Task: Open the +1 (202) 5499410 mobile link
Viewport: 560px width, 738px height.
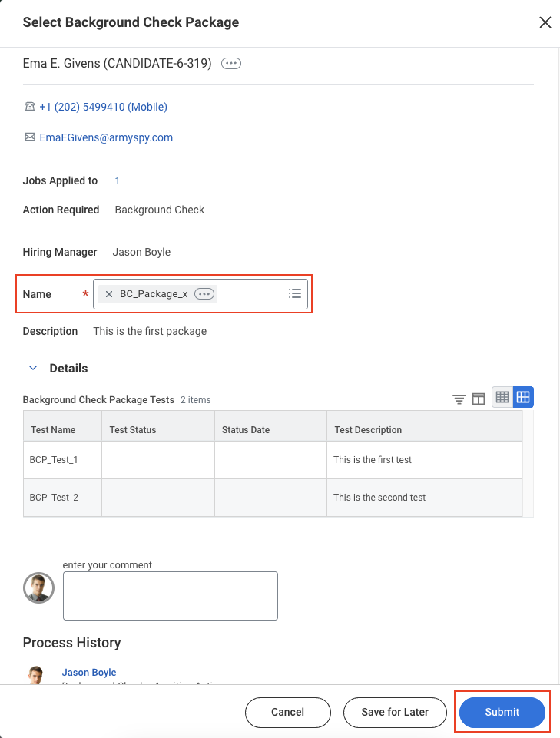Action: pos(103,107)
